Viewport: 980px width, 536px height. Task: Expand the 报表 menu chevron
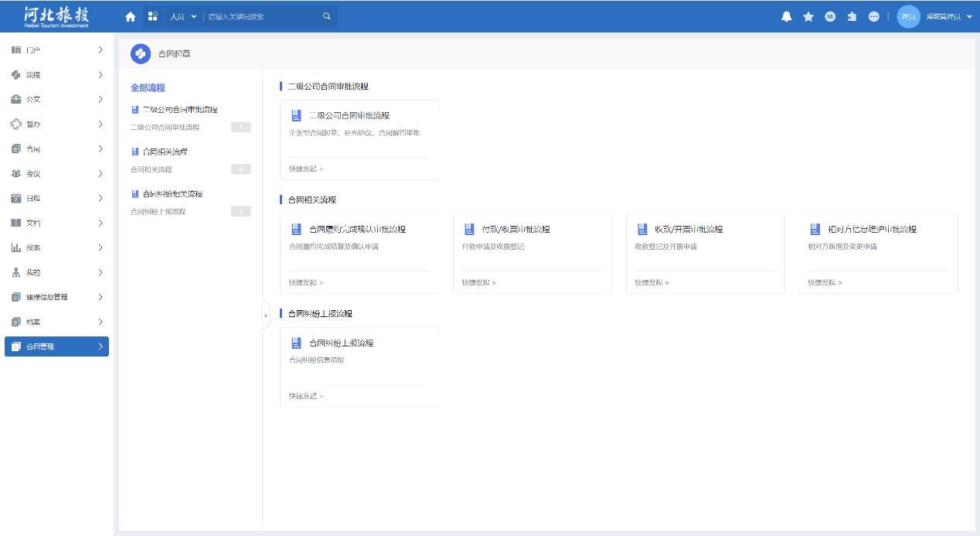[100, 248]
